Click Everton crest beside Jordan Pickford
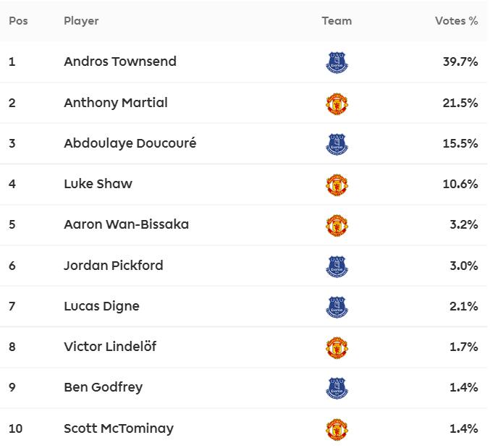The image size is (490, 448). pyautogui.click(x=337, y=266)
